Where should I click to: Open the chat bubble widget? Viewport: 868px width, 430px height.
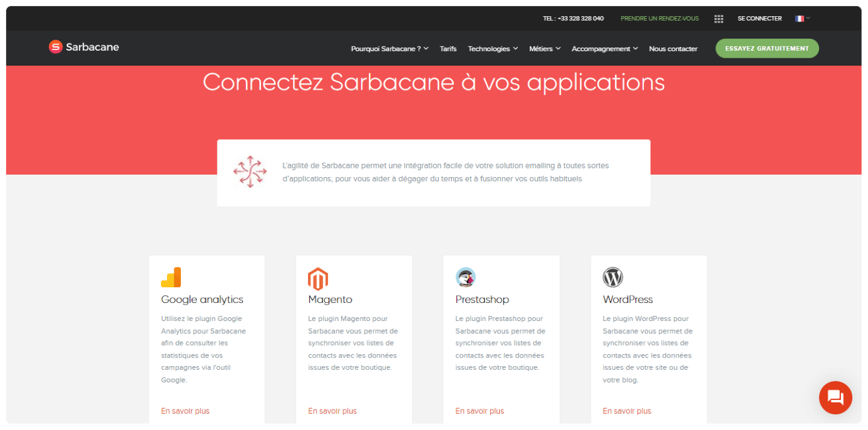[835, 397]
